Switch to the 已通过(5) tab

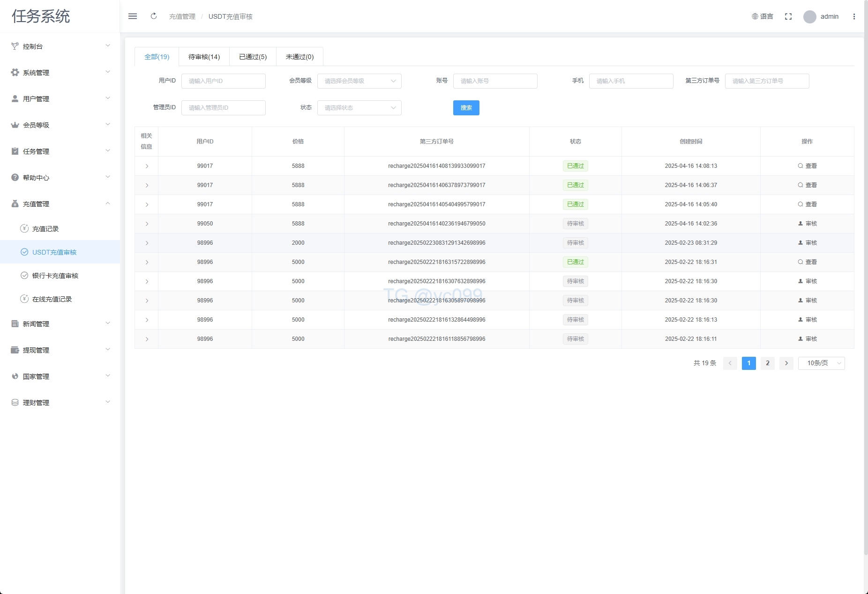click(253, 57)
